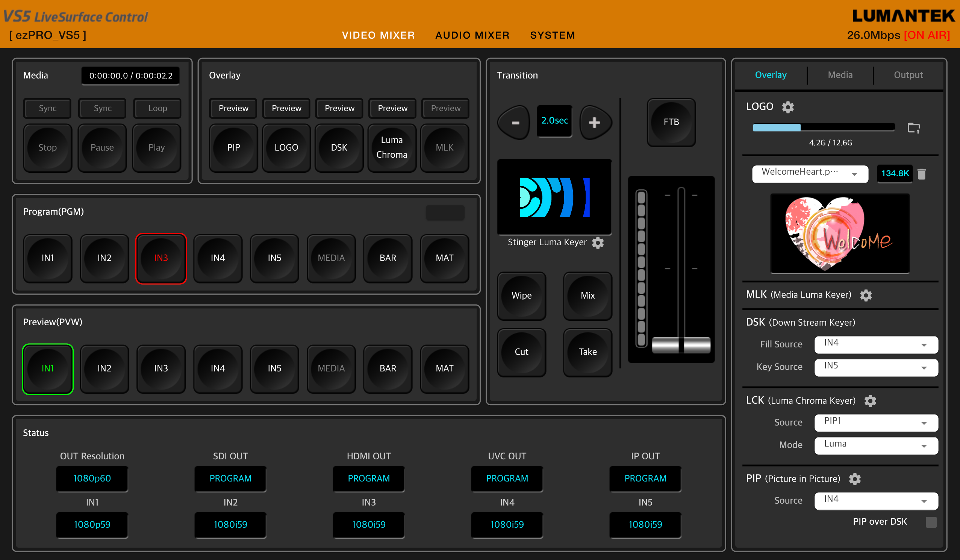Click the media timecode display

pos(131,76)
